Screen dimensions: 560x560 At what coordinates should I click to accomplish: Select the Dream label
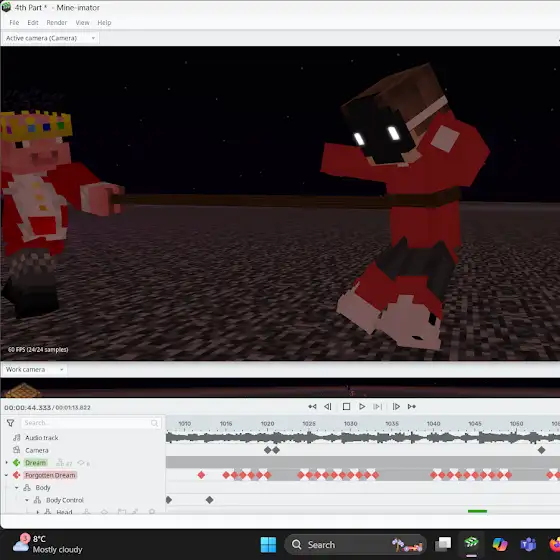click(x=36, y=463)
